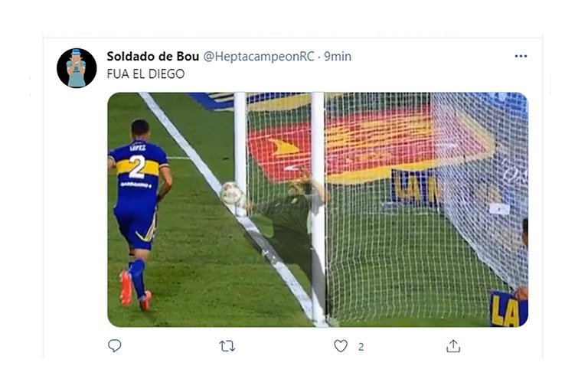Select the tweet text FUA EL DIEGO
This screenshot has height=392, width=588.
145,74
